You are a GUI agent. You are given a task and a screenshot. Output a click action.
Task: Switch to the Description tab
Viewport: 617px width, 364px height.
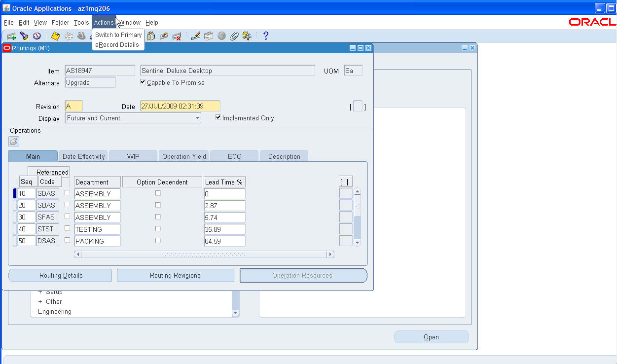(x=284, y=156)
